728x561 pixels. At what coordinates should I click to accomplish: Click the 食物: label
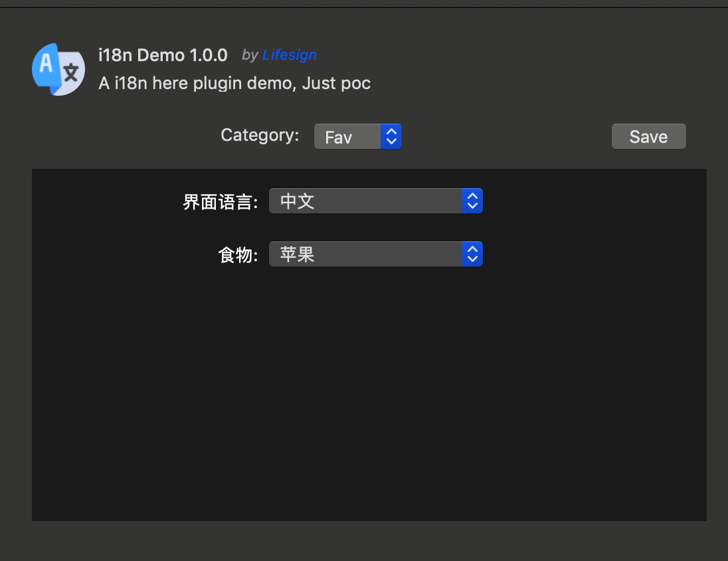tap(238, 255)
